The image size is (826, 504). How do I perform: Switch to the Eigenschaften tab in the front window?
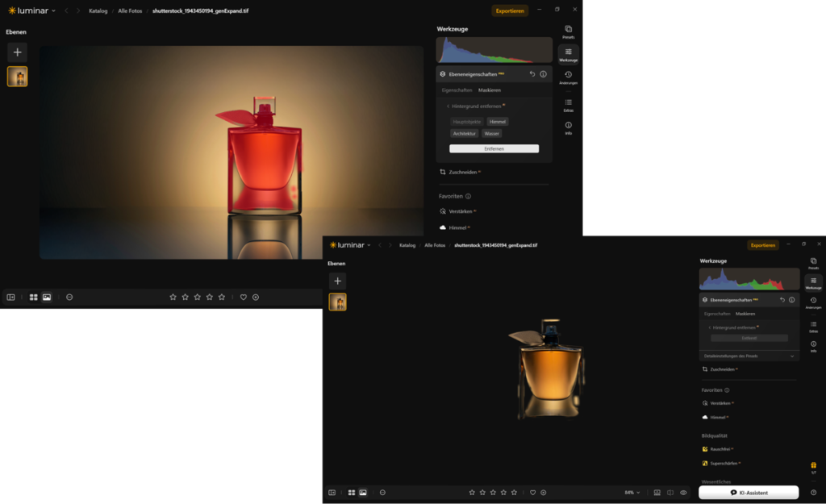(x=717, y=314)
